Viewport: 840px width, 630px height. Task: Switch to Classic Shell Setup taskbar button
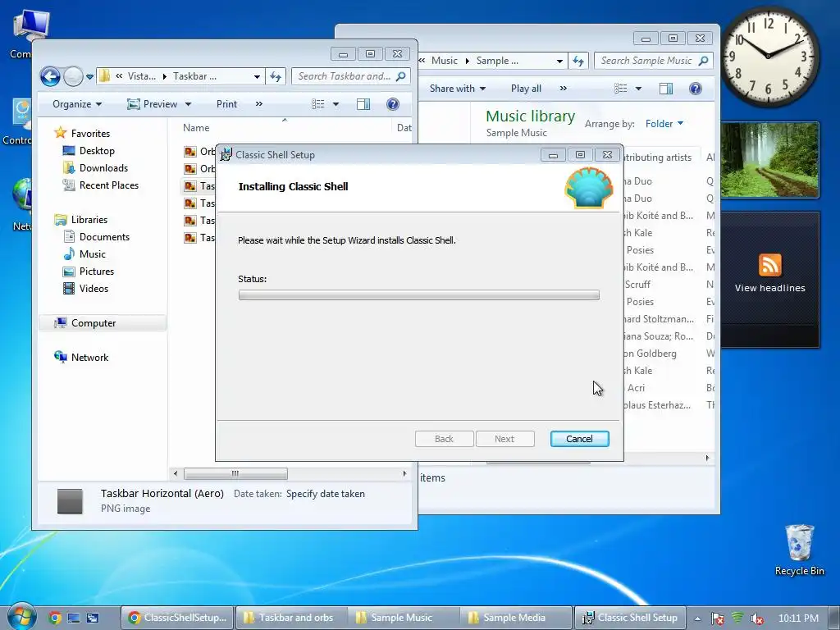pos(631,618)
